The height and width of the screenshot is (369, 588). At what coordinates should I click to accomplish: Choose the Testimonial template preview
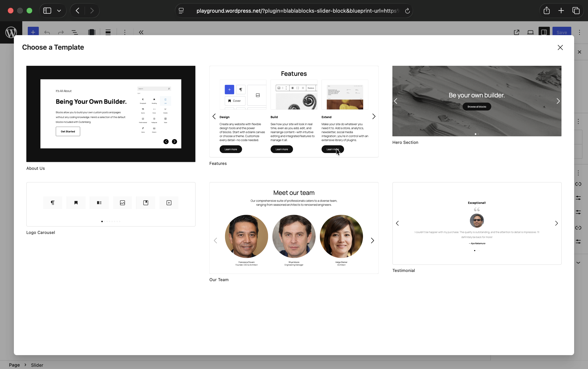click(477, 223)
